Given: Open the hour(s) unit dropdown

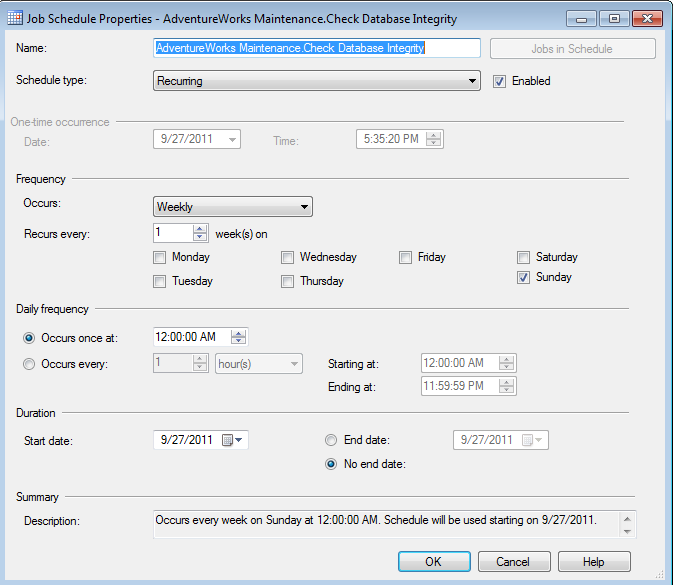Looking at the screenshot, I should [259, 364].
